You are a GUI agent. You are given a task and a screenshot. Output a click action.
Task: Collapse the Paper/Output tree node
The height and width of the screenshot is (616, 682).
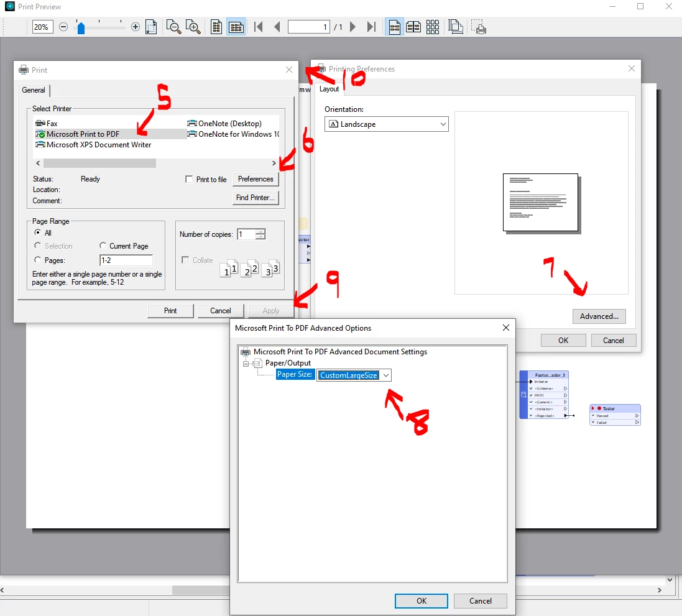246,363
